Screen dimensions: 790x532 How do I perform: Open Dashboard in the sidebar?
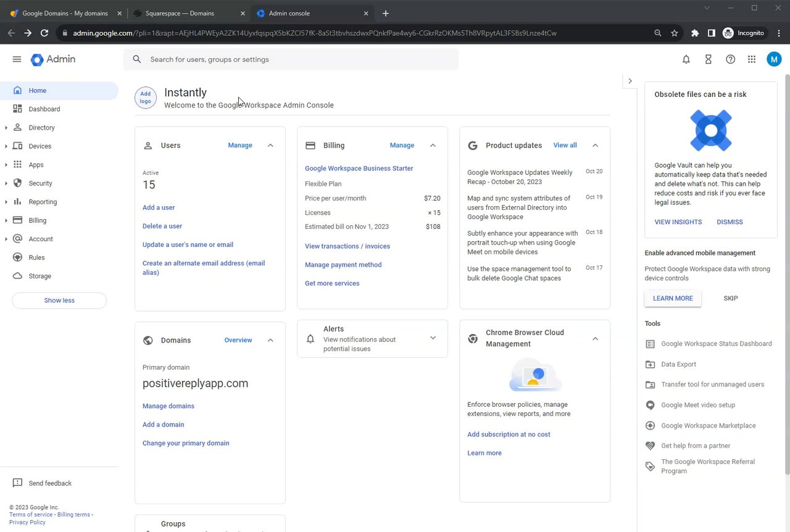(x=44, y=109)
